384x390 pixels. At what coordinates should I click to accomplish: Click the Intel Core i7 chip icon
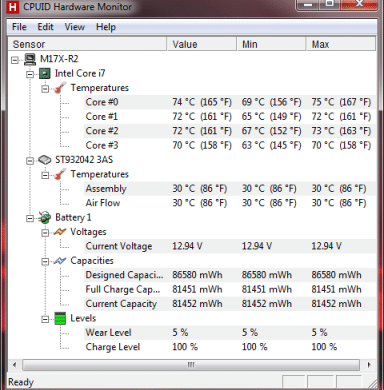(x=45, y=73)
